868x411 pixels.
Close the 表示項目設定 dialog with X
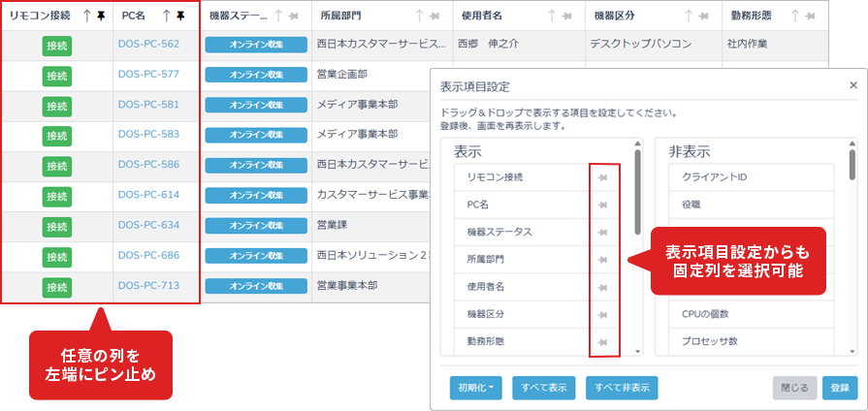[853, 85]
